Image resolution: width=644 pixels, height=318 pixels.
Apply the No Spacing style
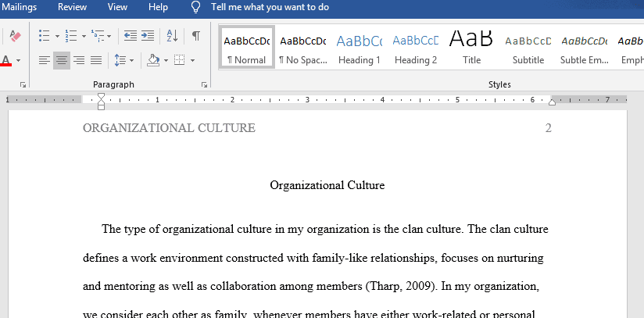pos(303,46)
